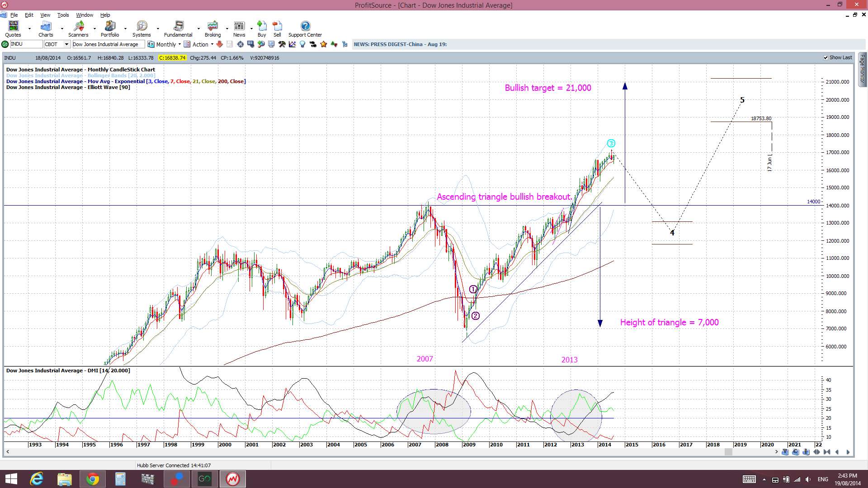Click the orange star favorites icon
Viewport: 868px width, 488px height.
click(323, 44)
